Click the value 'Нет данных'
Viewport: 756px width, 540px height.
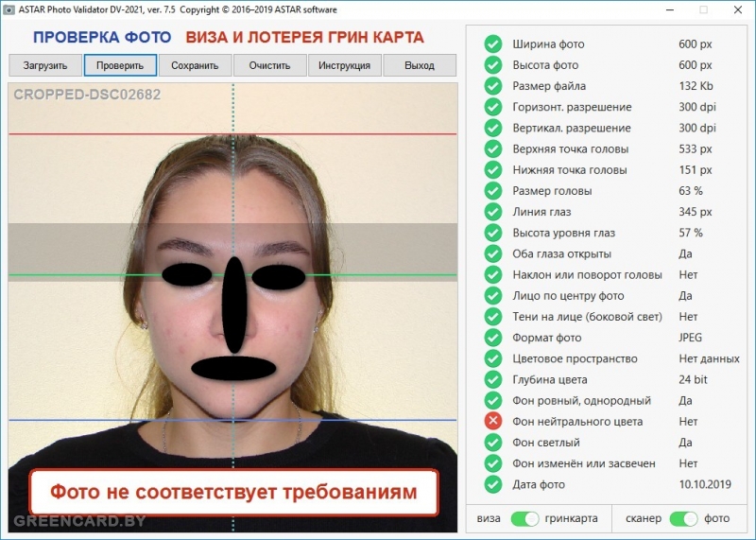tap(710, 358)
